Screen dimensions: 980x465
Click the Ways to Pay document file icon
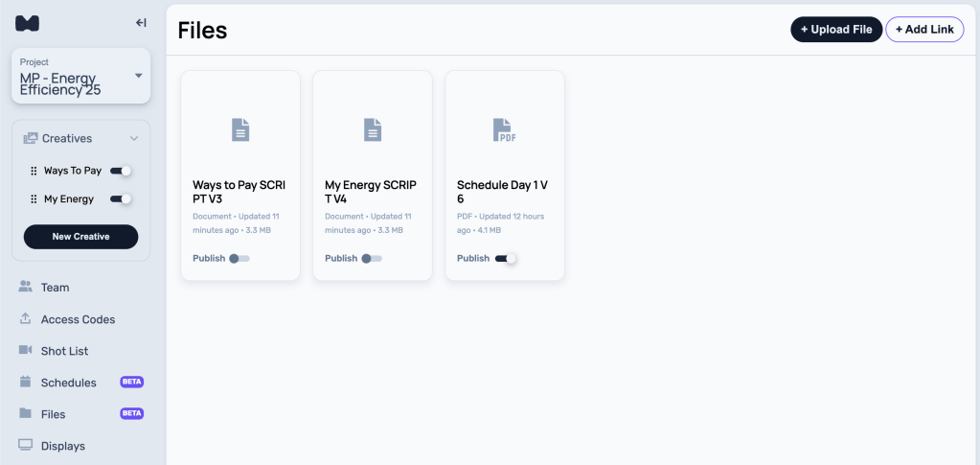click(240, 129)
